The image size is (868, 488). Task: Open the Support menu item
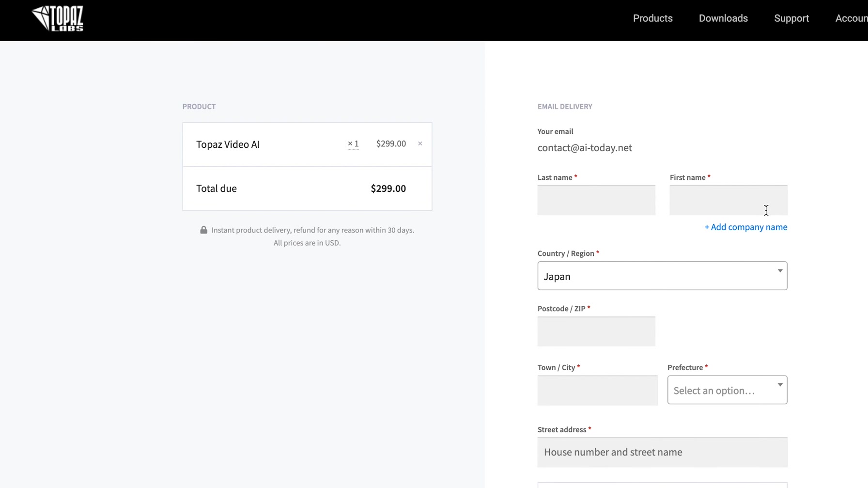point(791,18)
